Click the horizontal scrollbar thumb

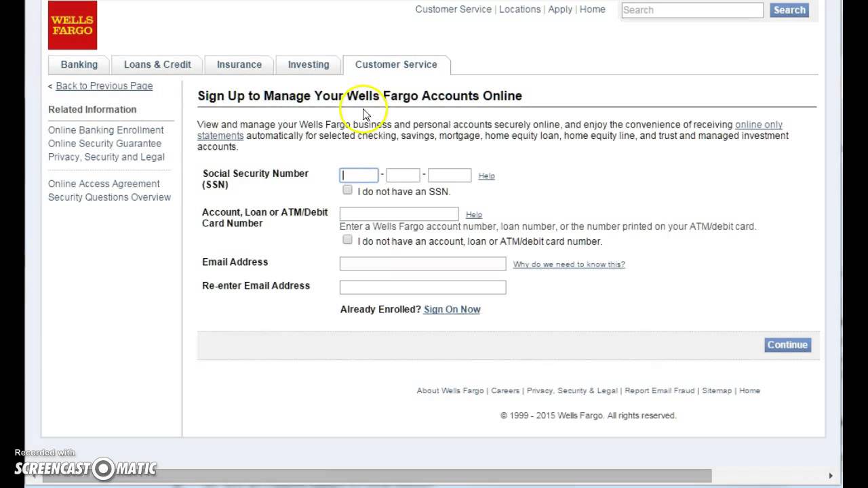pos(377,475)
